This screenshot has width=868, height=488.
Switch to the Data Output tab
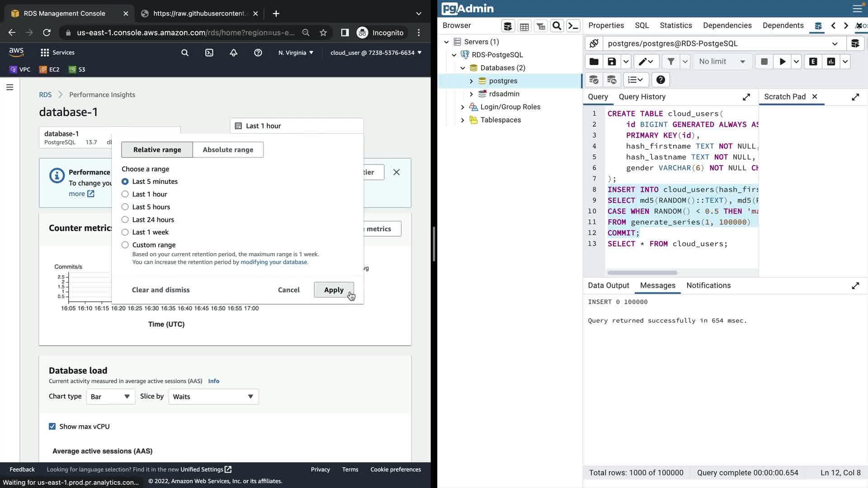click(x=608, y=286)
